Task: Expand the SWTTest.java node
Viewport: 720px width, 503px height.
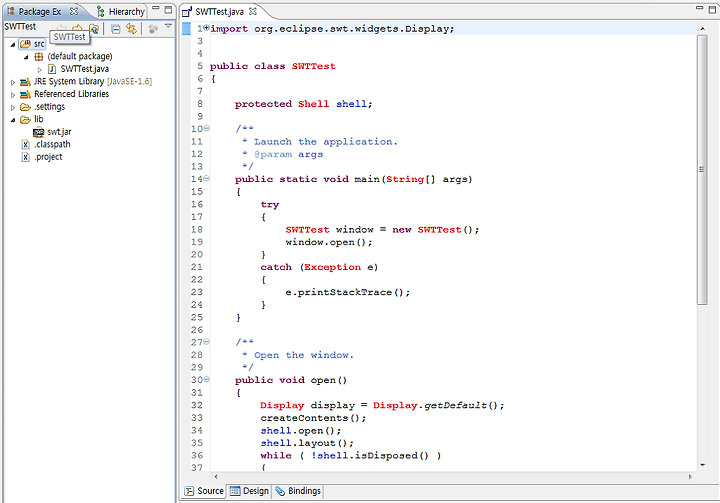Action: click(39, 70)
